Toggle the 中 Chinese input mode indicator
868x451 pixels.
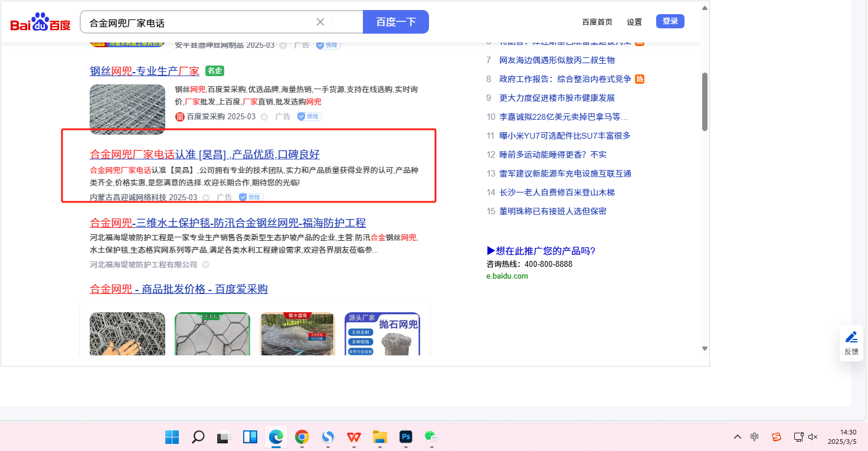click(x=755, y=437)
